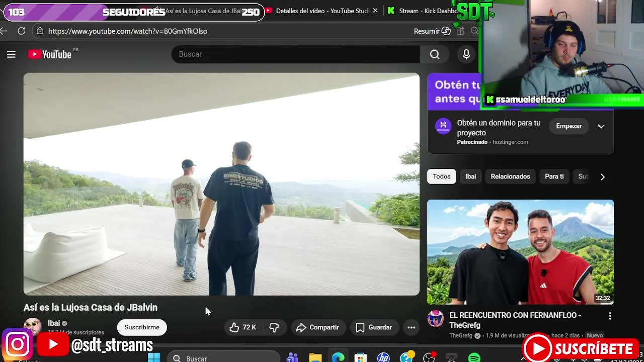The image size is (644, 362).
Task: Switch to Stream - Kick Dashboard tab
Action: tap(423, 11)
